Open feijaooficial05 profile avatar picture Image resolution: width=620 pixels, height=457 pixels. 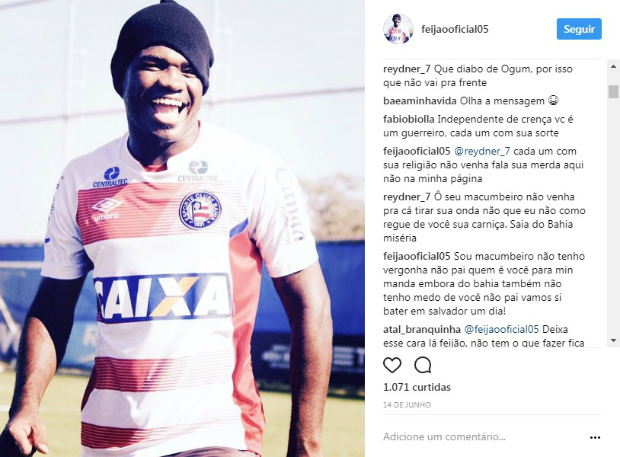[398, 29]
